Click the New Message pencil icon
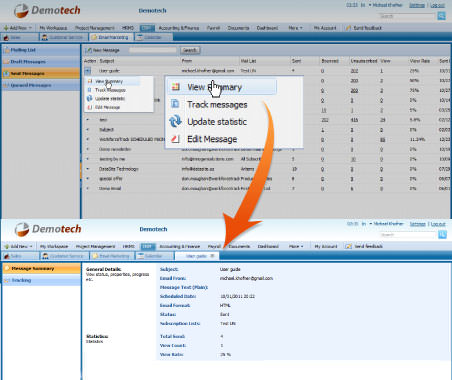This screenshot has width=452, height=380. 88,50
